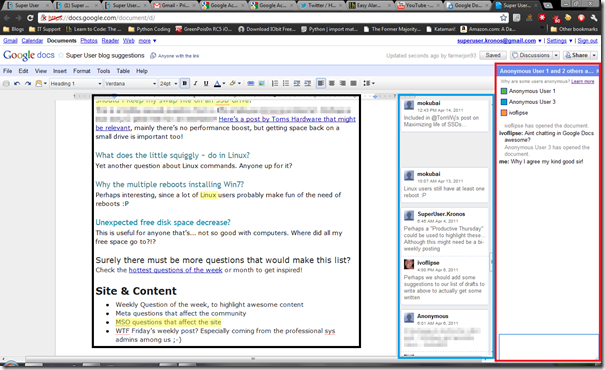Click mokubai's avatar on the 12:43 PM comment

pos(409,105)
